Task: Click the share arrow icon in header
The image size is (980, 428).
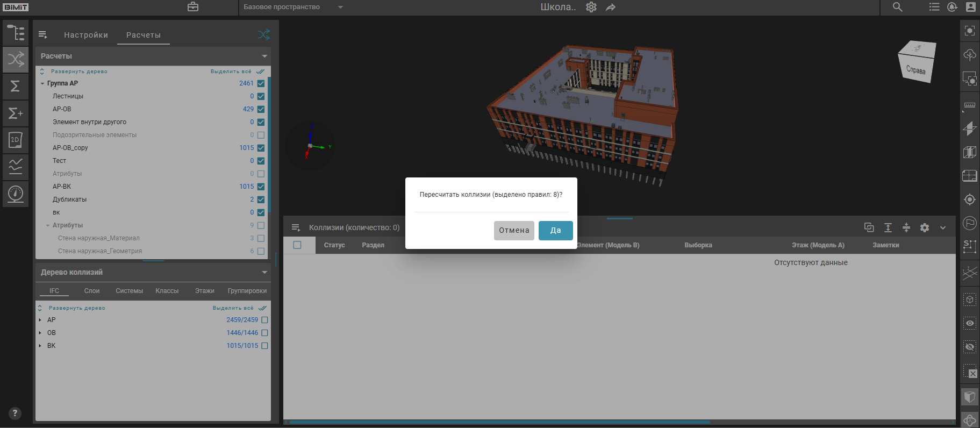Action: coord(611,8)
